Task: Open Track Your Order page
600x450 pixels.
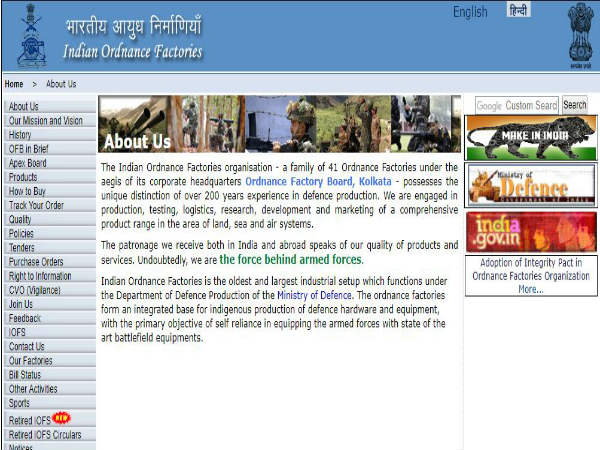Action: coord(39,205)
